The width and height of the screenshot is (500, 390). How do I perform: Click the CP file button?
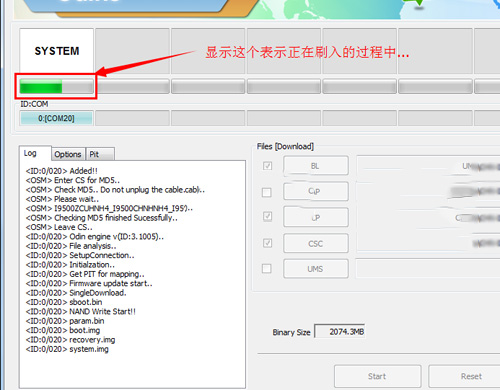[x=316, y=191]
